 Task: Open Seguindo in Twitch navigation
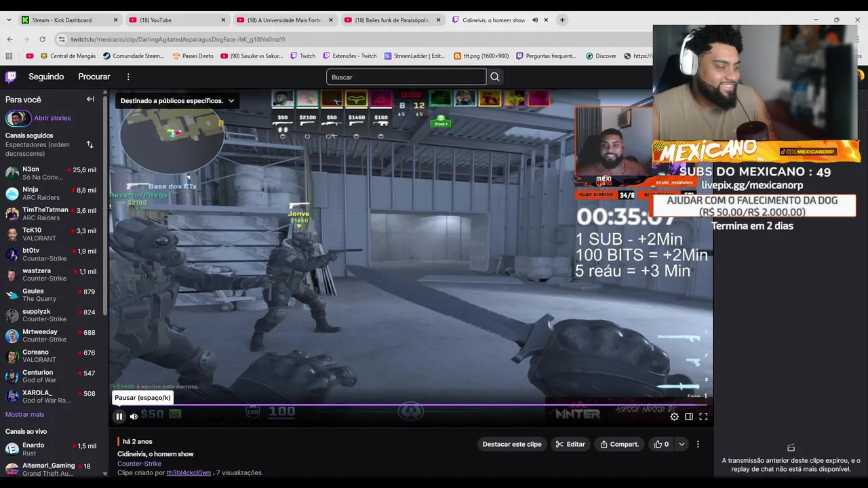(x=46, y=77)
